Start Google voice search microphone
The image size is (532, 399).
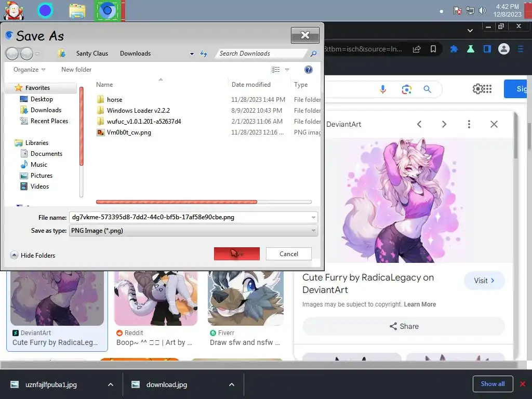[383, 89]
